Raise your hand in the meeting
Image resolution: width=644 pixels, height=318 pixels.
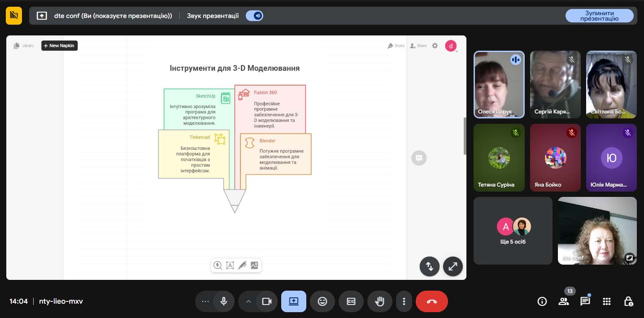click(379, 301)
